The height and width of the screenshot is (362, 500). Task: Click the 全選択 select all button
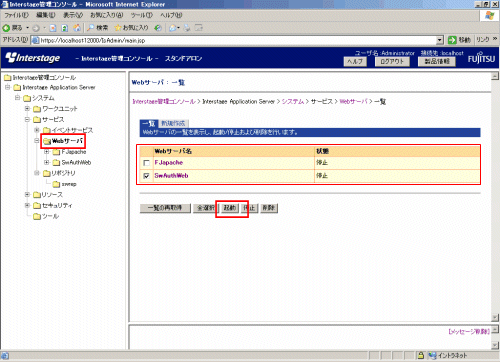pyautogui.click(x=206, y=208)
